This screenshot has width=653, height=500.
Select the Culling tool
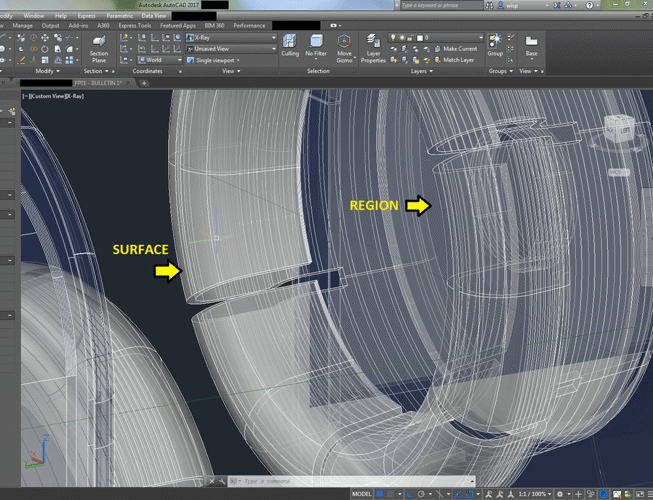(x=290, y=45)
